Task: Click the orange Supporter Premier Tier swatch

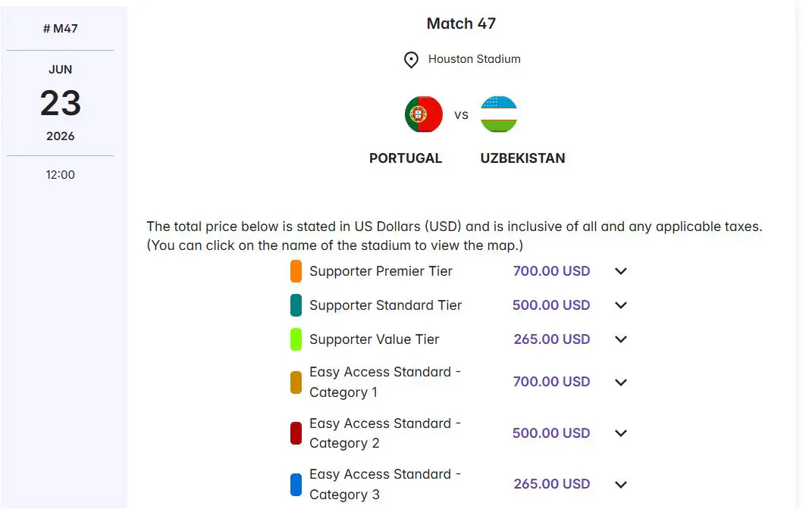Action: click(x=296, y=271)
